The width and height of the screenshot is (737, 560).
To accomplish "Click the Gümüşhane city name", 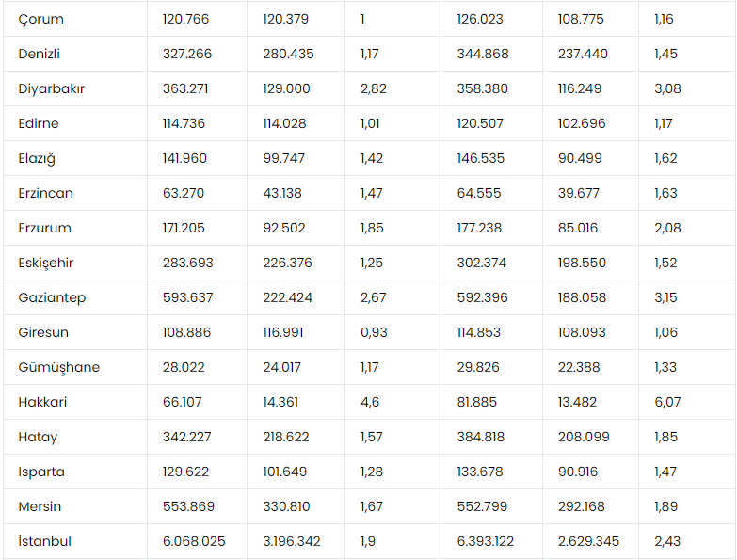I will pyautogui.click(x=58, y=367).
